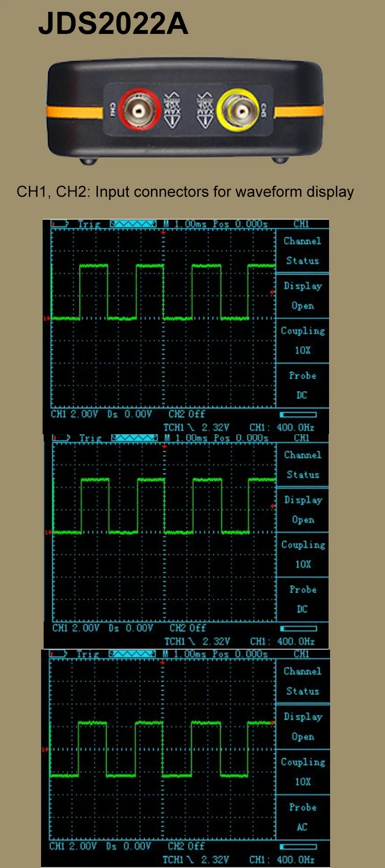Viewport: 385px width, 868px height.
Task: Click the CH1 2.00V scale in the second screen
Action: pos(76,628)
